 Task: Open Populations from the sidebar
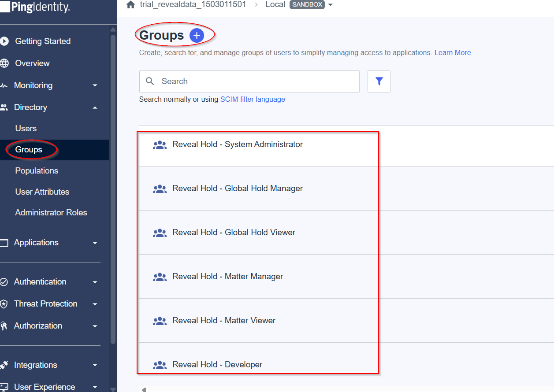coord(37,171)
